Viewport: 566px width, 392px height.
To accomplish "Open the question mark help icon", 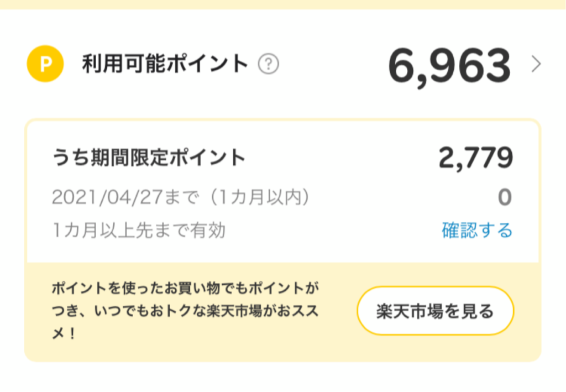I will [x=268, y=64].
